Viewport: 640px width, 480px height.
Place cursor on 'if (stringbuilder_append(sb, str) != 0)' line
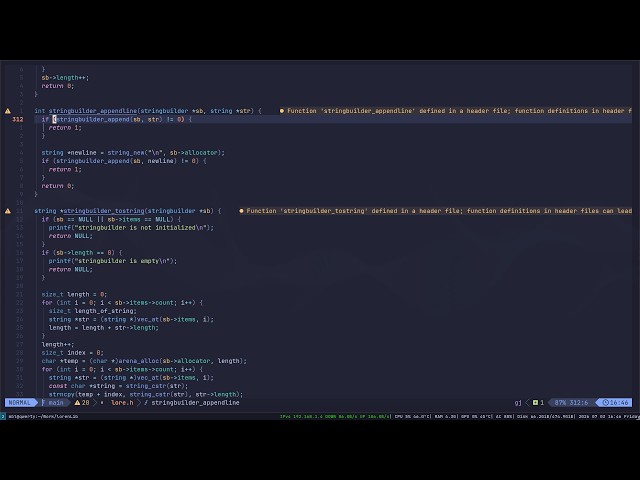(116, 119)
